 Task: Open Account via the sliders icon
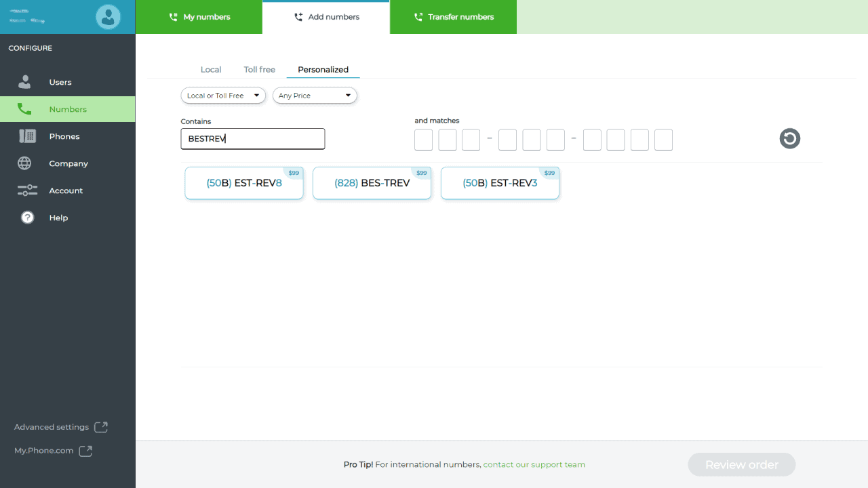click(x=27, y=190)
